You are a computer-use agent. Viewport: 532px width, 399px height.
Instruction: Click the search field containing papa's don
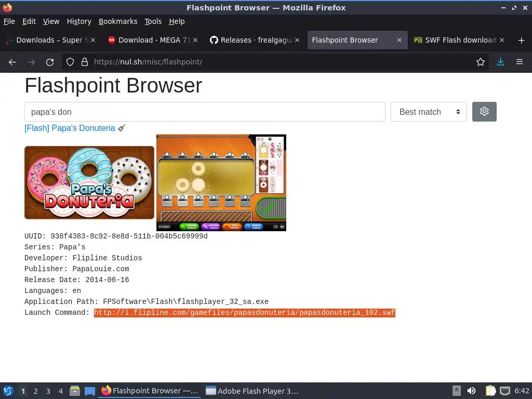205,112
